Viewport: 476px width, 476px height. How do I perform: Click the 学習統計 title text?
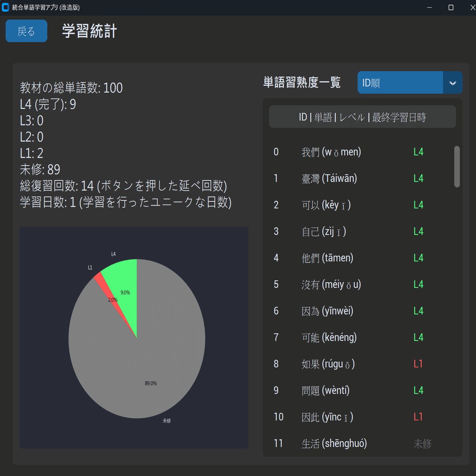point(89,31)
